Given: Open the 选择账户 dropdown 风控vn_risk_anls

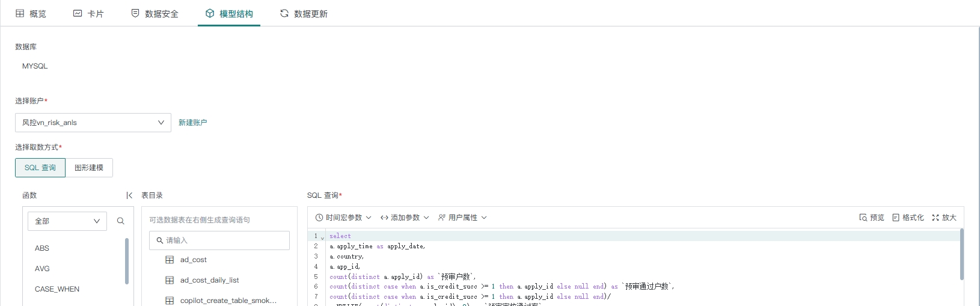Looking at the screenshot, I should click(x=93, y=123).
